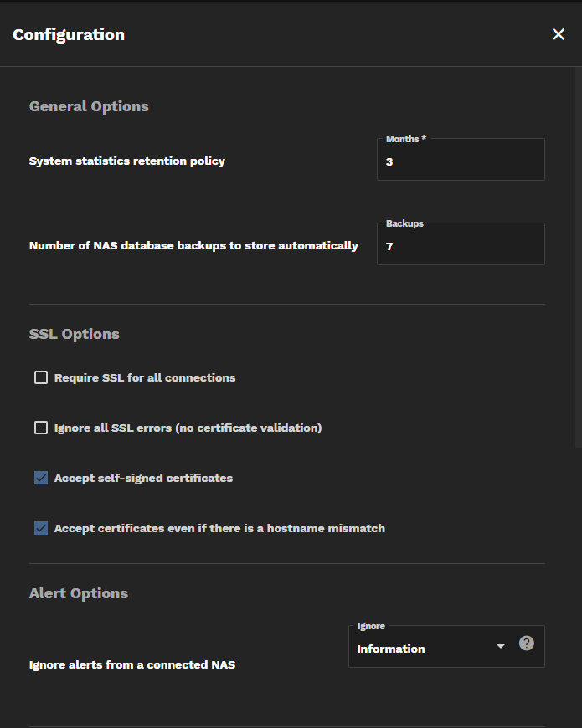The width and height of the screenshot is (582, 728).
Task: Disable the hostname mismatch certificates checkbox
Action: [x=41, y=528]
